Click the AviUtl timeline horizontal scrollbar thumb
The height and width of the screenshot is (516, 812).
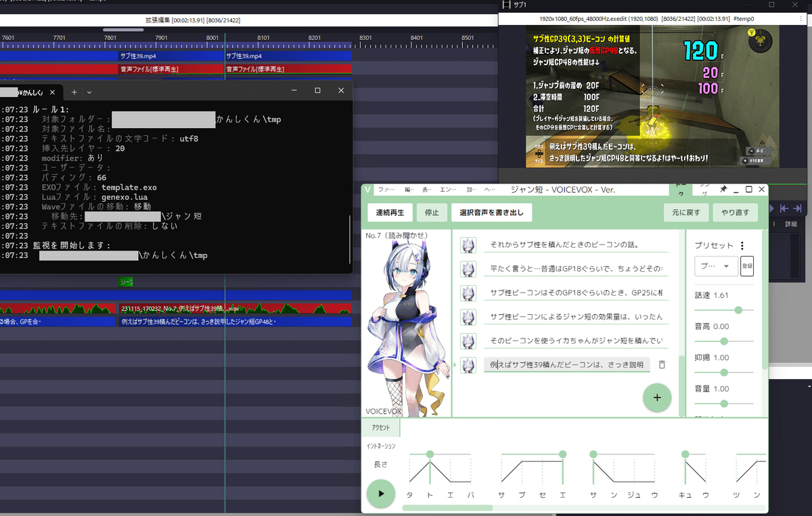122,30
